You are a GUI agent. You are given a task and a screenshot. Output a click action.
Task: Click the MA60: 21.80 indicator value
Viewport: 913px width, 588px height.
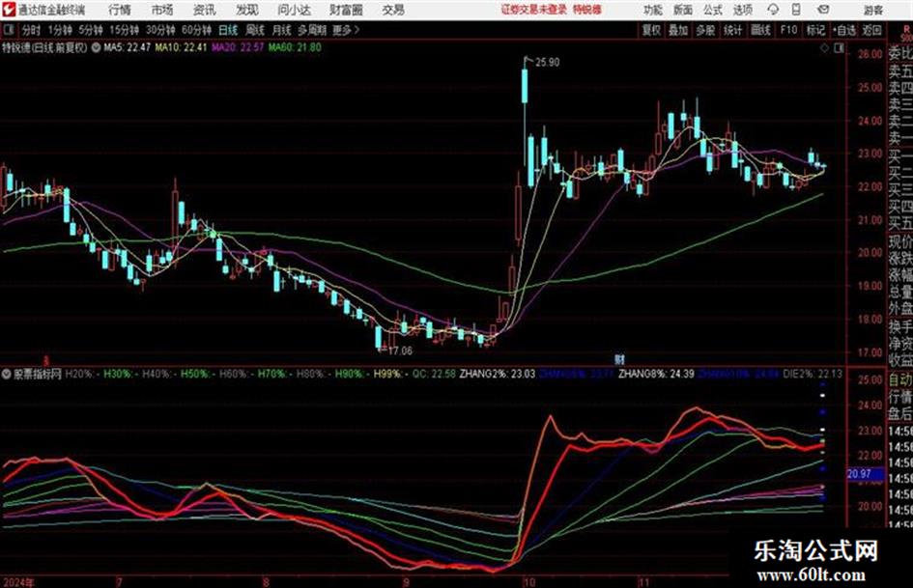[x=295, y=47]
